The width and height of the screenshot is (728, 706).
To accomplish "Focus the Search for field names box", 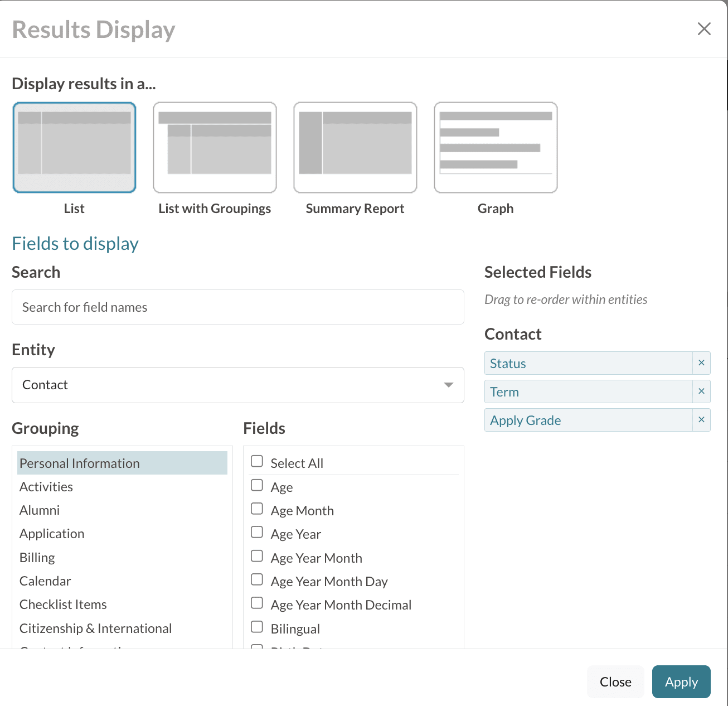I will (x=237, y=307).
